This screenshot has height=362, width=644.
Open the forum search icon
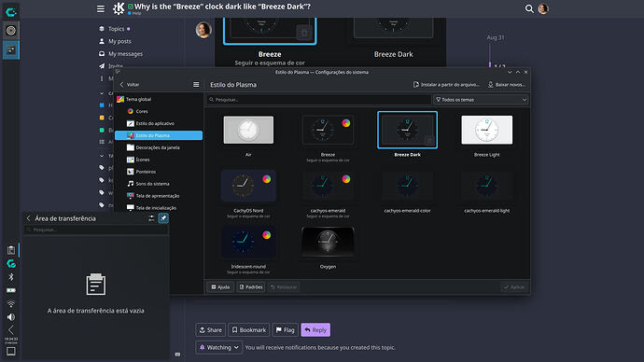[529, 8]
